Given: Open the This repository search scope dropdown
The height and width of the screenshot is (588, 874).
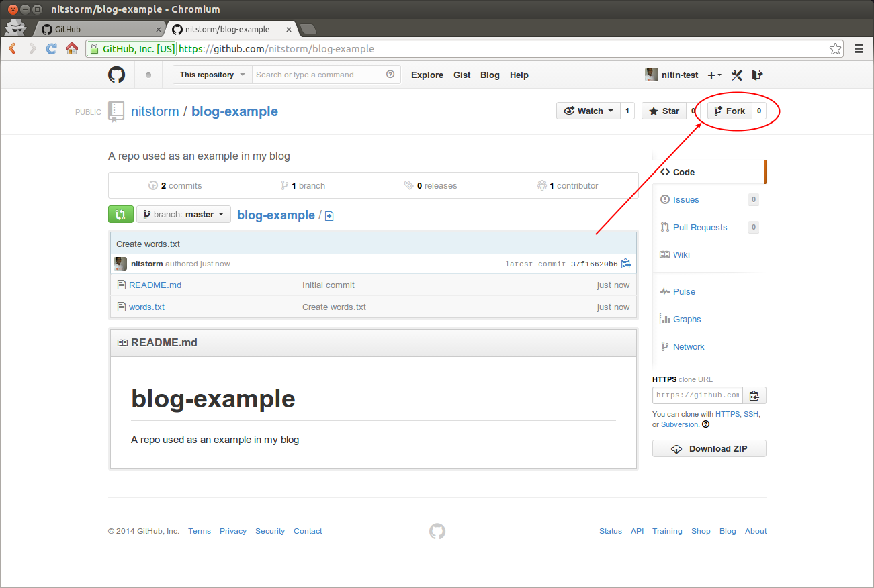Looking at the screenshot, I should [212, 75].
